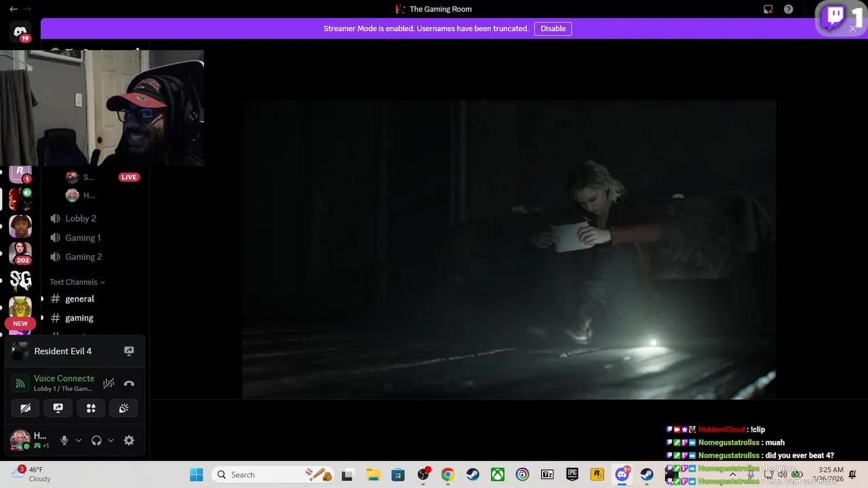Open the soundboard button
The width and height of the screenshot is (868, 488).
123,408
